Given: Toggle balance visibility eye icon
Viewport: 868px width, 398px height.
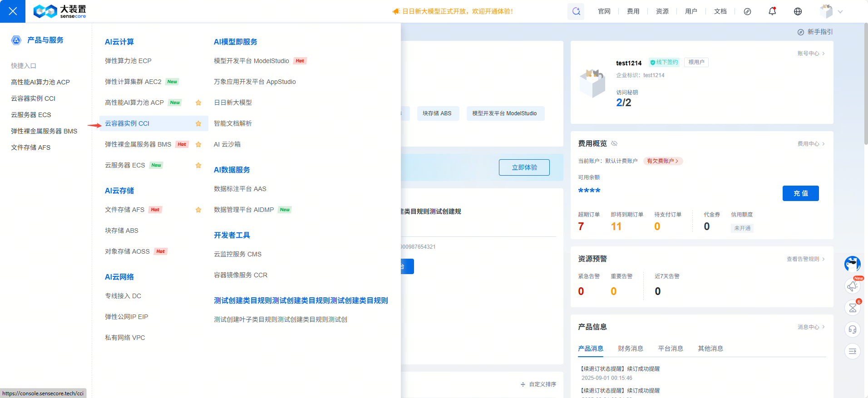Looking at the screenshot, I should point(614,143).
